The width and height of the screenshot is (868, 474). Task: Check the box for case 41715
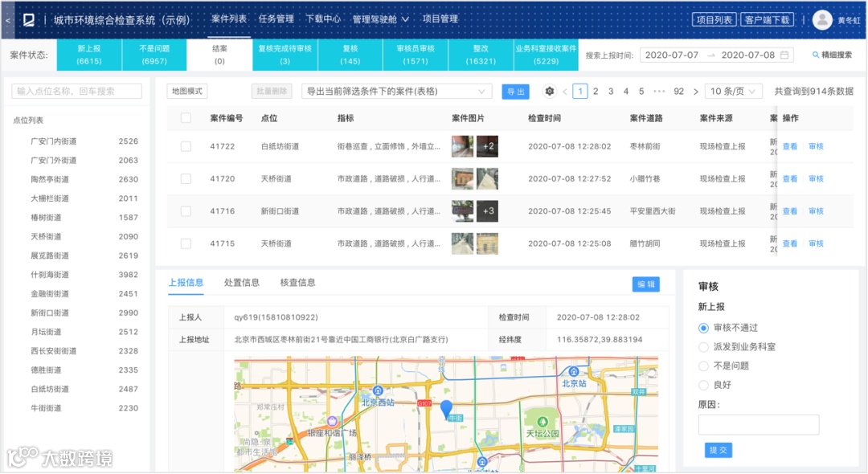point(186,244)
